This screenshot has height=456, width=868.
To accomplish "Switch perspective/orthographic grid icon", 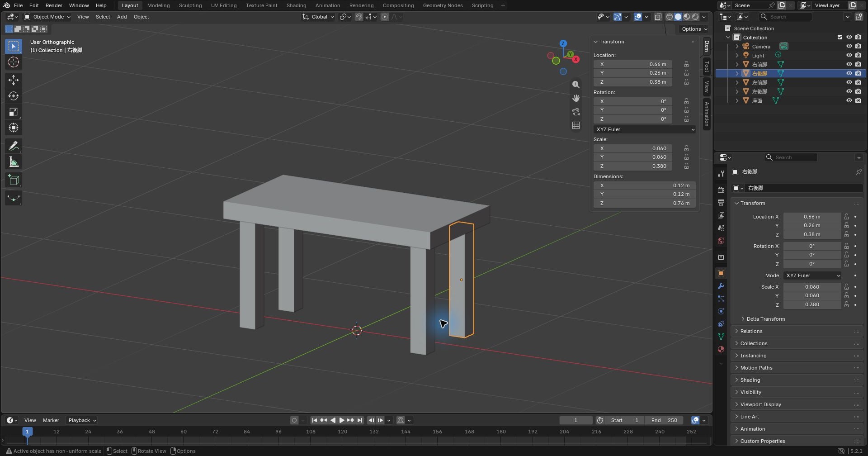I will click(x=576, y=125).
